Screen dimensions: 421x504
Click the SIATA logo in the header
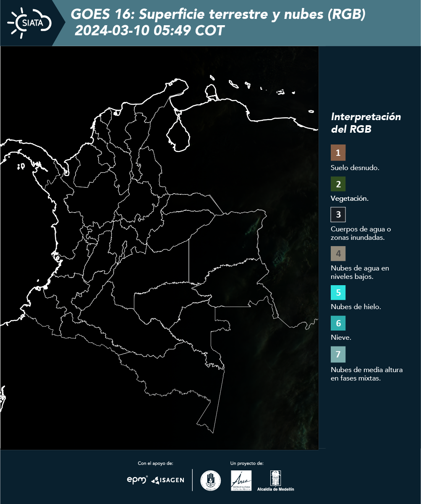[30, 22]
